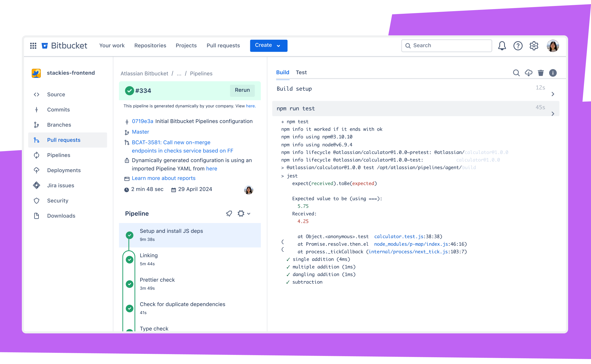Click the Jira issues sidebar icon
This screenshot has height=364, width=591.
click(x=37, y=185)
